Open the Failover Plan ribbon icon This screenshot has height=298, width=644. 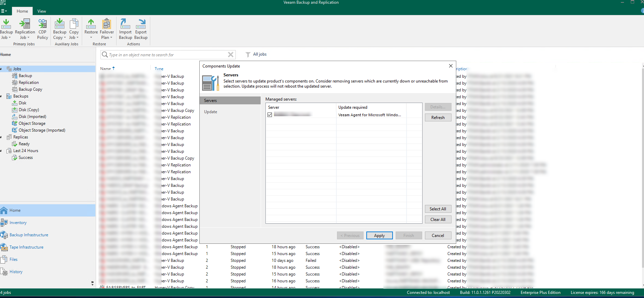coord(107,24)
